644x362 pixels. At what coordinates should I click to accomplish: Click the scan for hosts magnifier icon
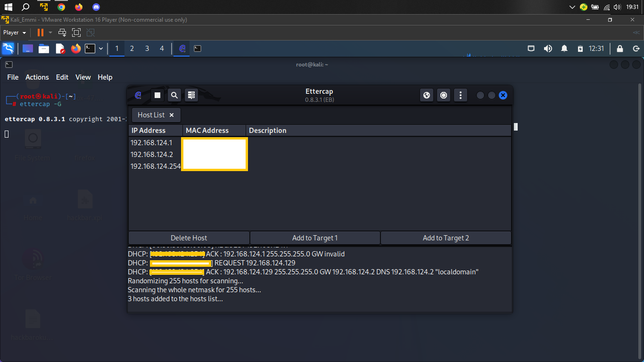174,95
